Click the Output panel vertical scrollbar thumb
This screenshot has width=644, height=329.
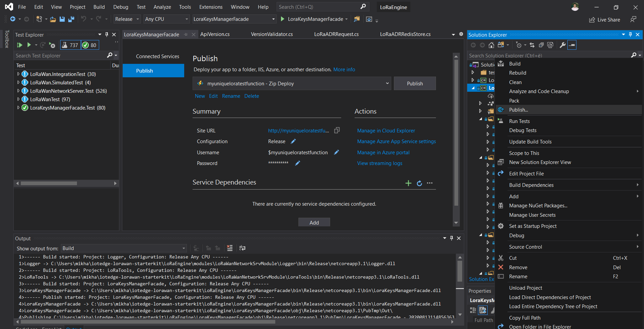click(460, 271)
